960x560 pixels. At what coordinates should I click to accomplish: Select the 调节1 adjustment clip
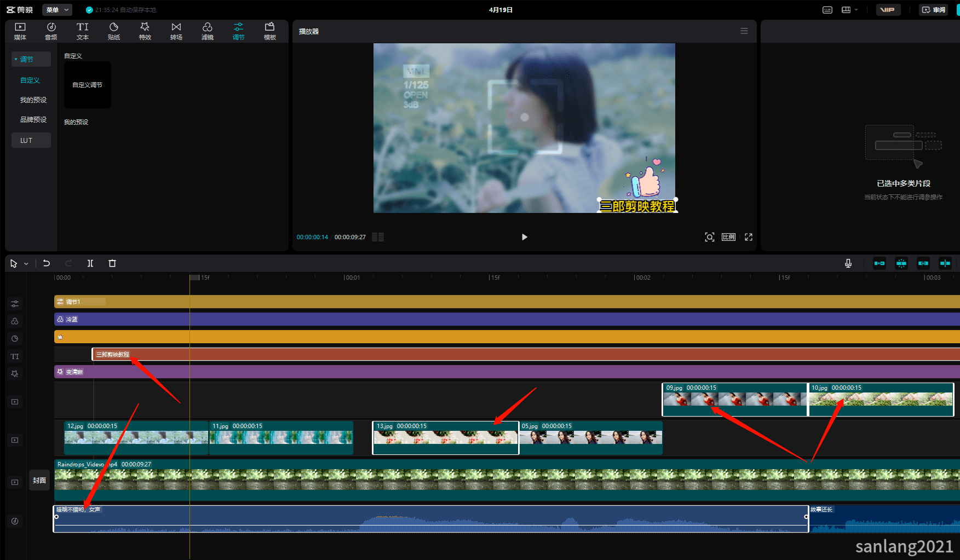point(507,302)
